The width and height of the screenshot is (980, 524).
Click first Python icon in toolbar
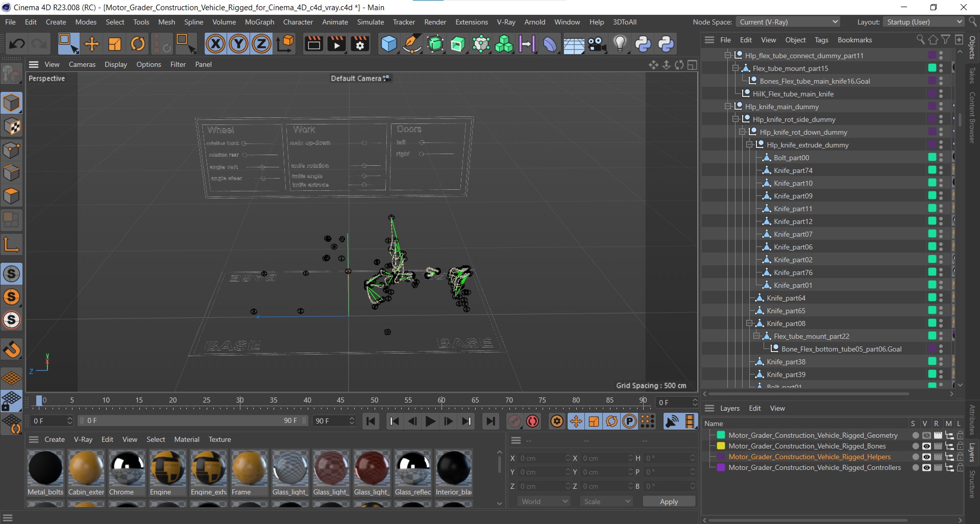643,44
